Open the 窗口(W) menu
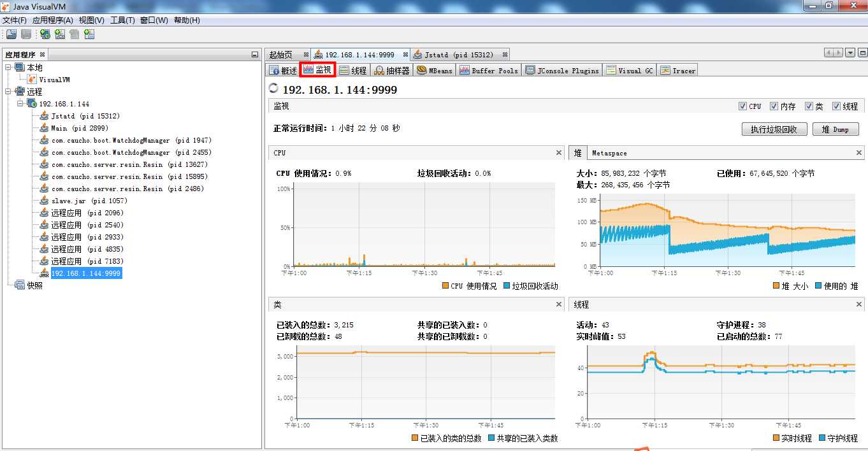This screenshot has height=451, width=868. tap(154, 20)
